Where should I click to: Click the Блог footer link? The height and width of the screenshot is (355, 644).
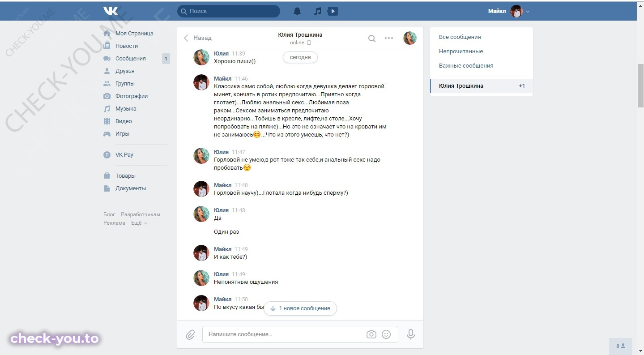coord(109,214)
